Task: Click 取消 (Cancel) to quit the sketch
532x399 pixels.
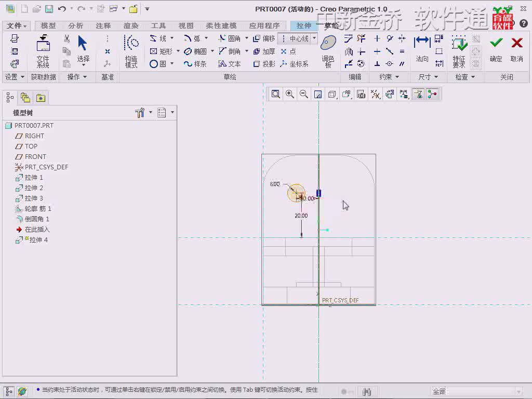Action: pyautogui.click(x=517, y=49)
